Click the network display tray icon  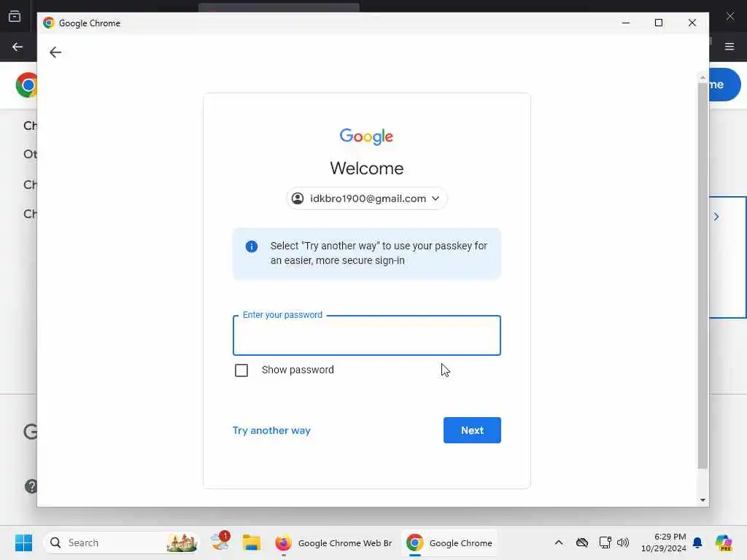(605, 542)
